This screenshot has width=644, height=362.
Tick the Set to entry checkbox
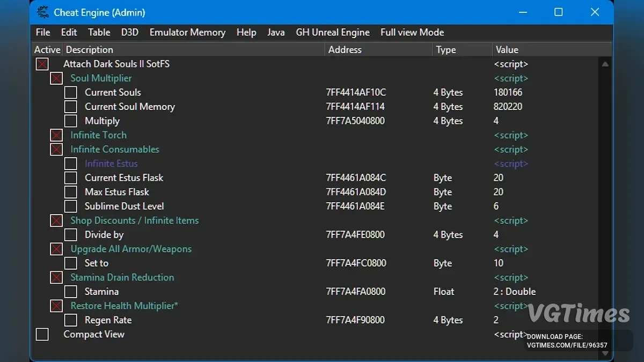(71, 263)
